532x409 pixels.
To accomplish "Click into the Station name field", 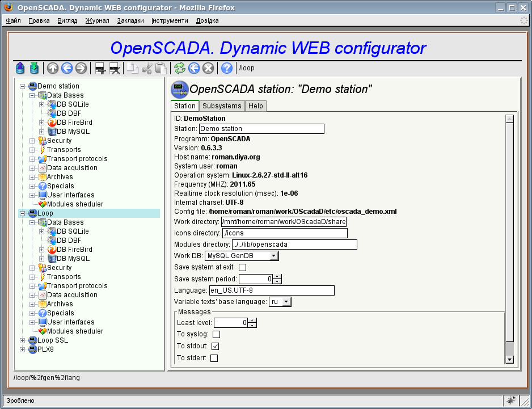I will point(261,129).
